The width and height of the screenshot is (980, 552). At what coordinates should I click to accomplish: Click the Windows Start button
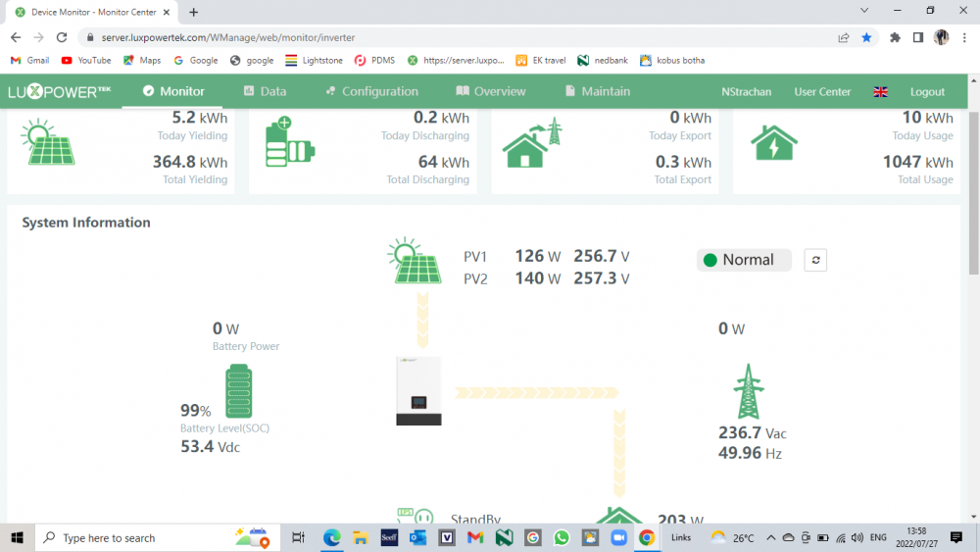17,537
